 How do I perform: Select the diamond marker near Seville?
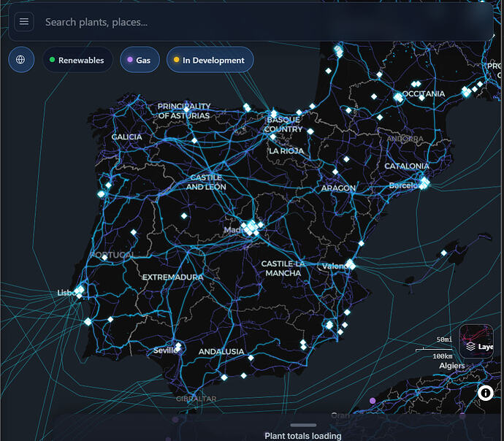click(x=179, y=348)
